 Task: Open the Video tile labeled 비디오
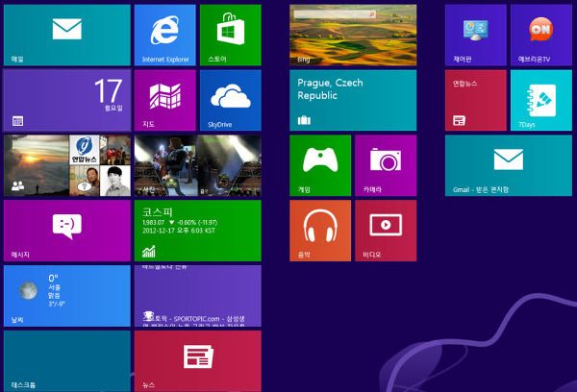pos(386,231)
